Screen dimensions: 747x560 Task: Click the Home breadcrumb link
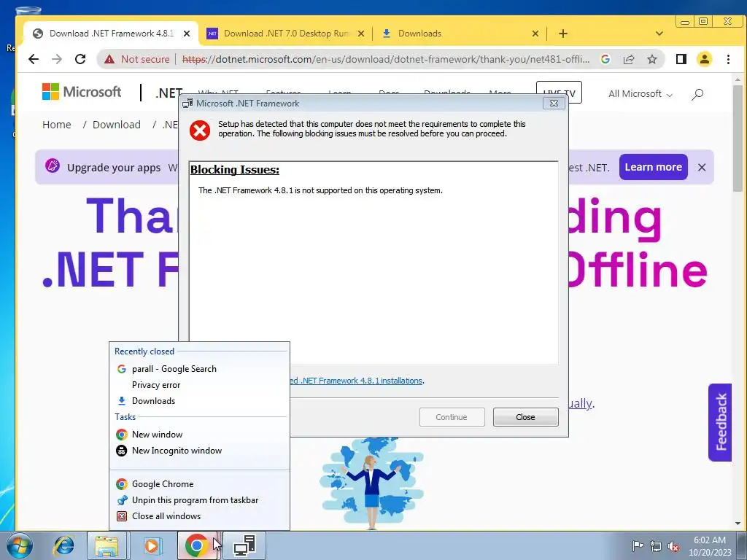point(57,125)
